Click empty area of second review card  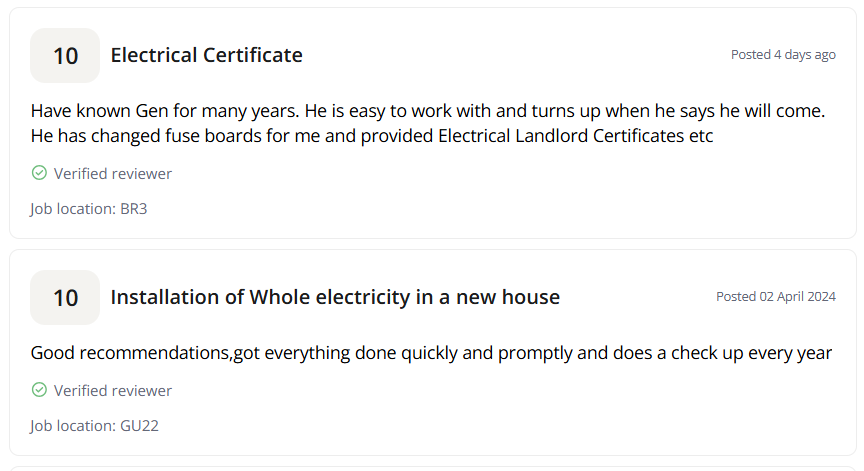(496, 410)
